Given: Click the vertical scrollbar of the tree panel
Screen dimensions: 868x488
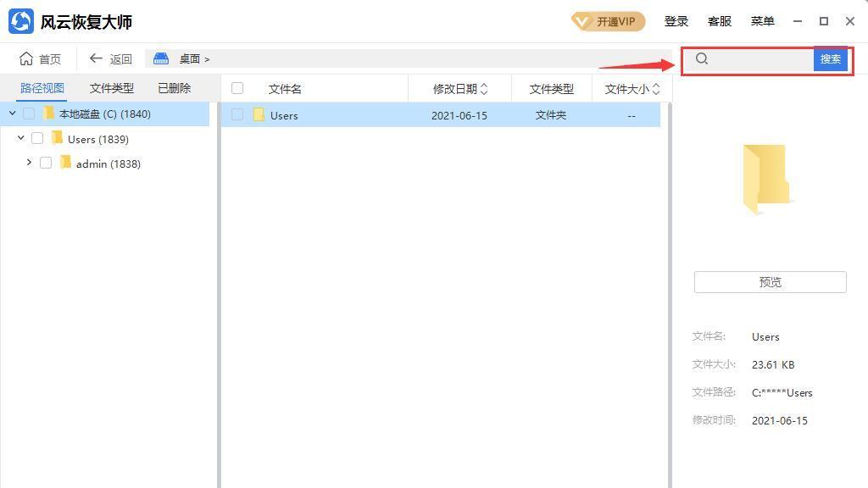Looking at the screenshot, I should [x=218, y=295].
